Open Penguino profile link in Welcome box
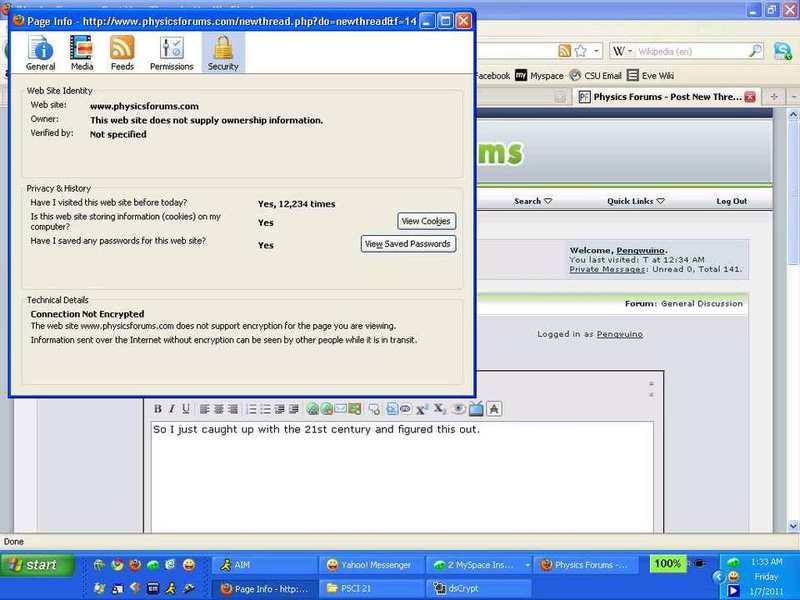Viewport: 800px width, 600px height. pos(640,251)
